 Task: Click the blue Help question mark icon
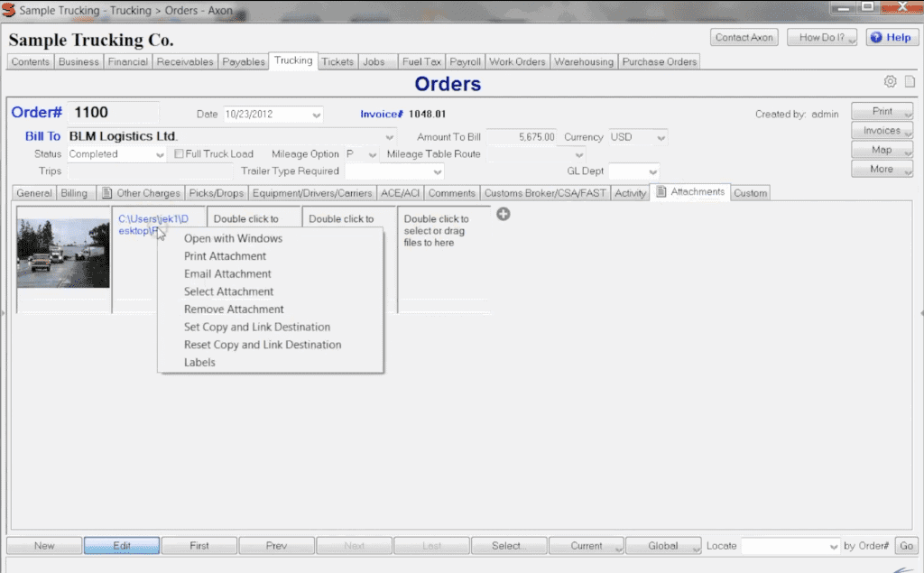coord(876,38)
